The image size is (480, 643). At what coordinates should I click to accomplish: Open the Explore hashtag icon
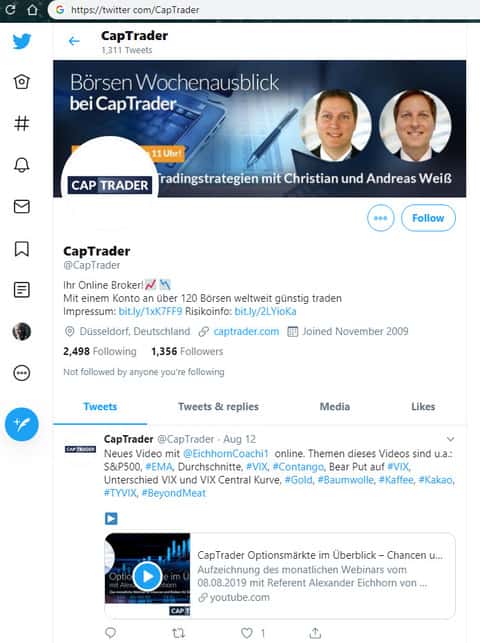tap(22, 123)
